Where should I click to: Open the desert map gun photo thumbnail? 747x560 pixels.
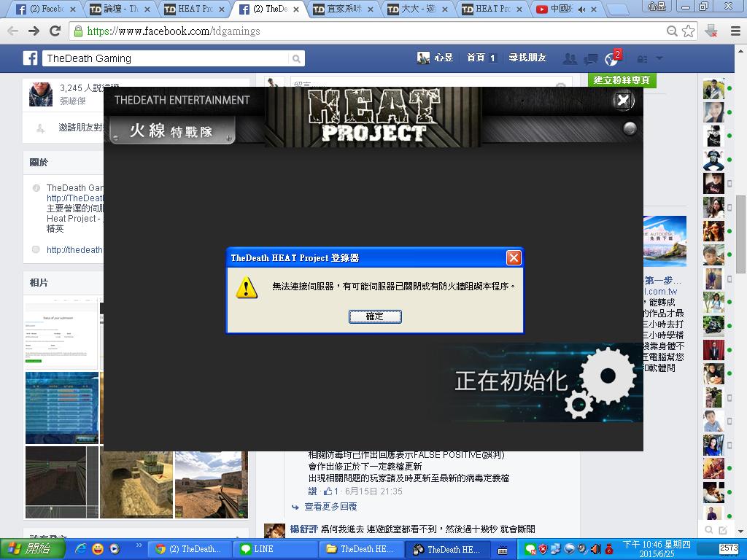[212, 483]
